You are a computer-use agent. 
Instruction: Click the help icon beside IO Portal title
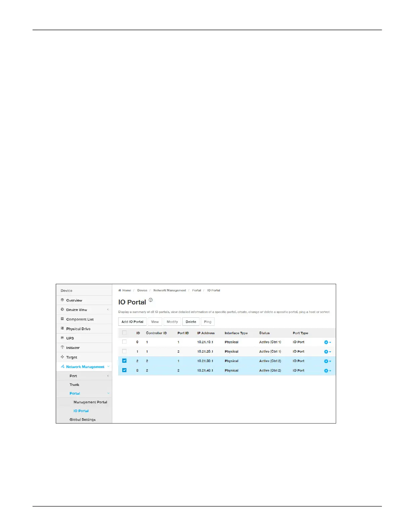tap(150, 300)
